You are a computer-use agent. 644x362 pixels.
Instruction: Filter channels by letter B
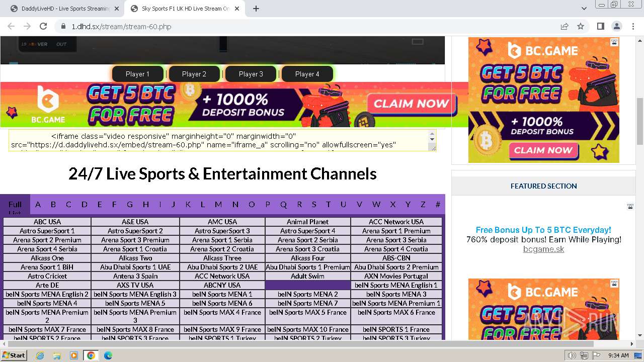pyautogui.click(x=53, y=204)
